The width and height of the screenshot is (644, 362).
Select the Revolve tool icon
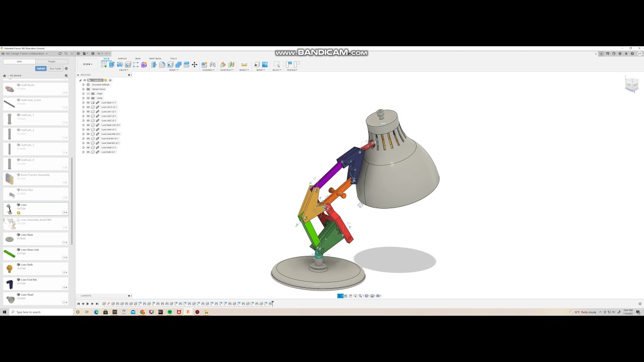[x=120, y=64]
